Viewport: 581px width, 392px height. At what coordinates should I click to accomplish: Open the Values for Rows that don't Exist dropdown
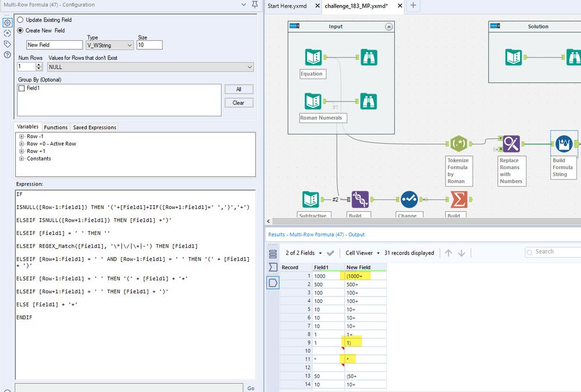pyautogui.click(x=151, y=67)
